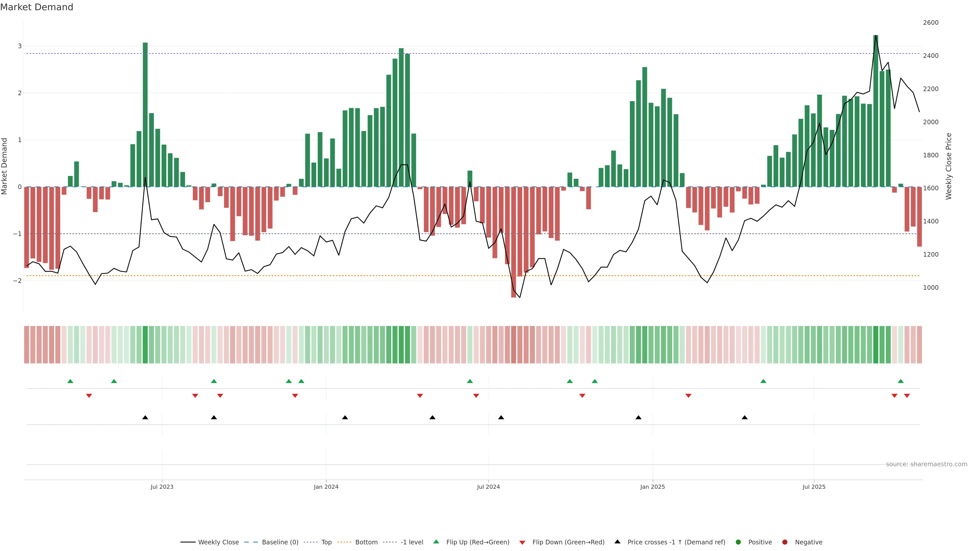
Task: Click the first black Price crosses marker on timeline
Action: pos(145,418)
